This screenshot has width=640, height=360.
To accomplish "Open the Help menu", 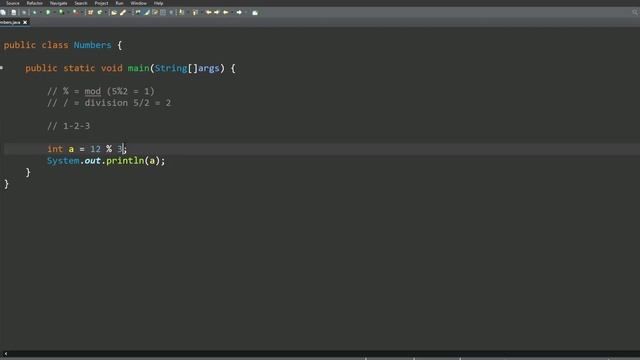I will pos(158,3).
